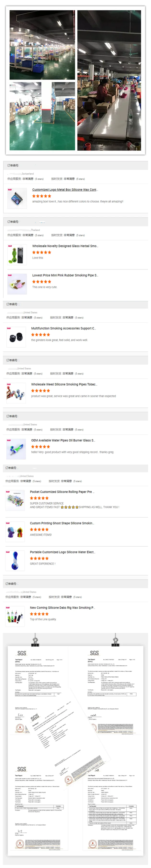Viewport: 151px width, 868px height.
Task: Click Wholesale Weed Silicone Smoking Pipes title
Action: (64, 384)
